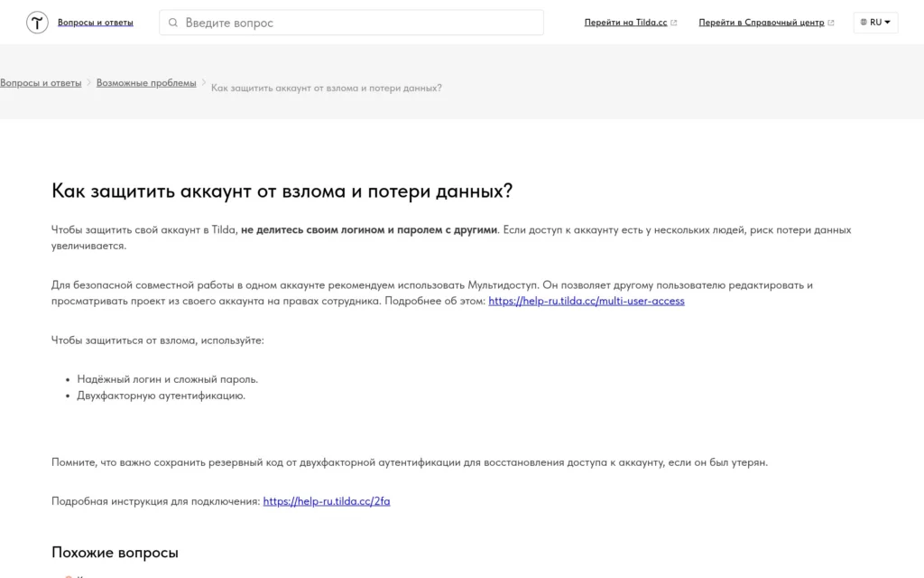The height and width of the screenshot is (578, 924).
Task: Focus the Введите вопрос search field
Action: point(351,23)
